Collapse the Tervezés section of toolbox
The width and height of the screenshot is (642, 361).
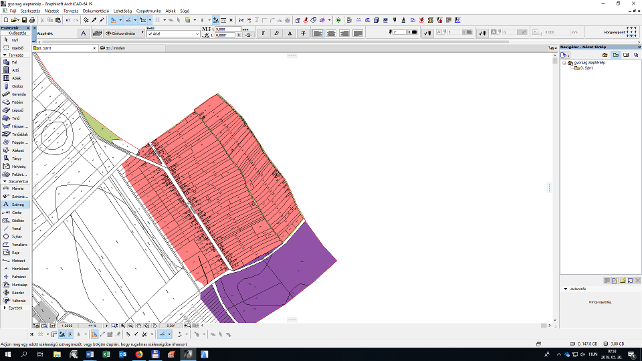[5, 55]
